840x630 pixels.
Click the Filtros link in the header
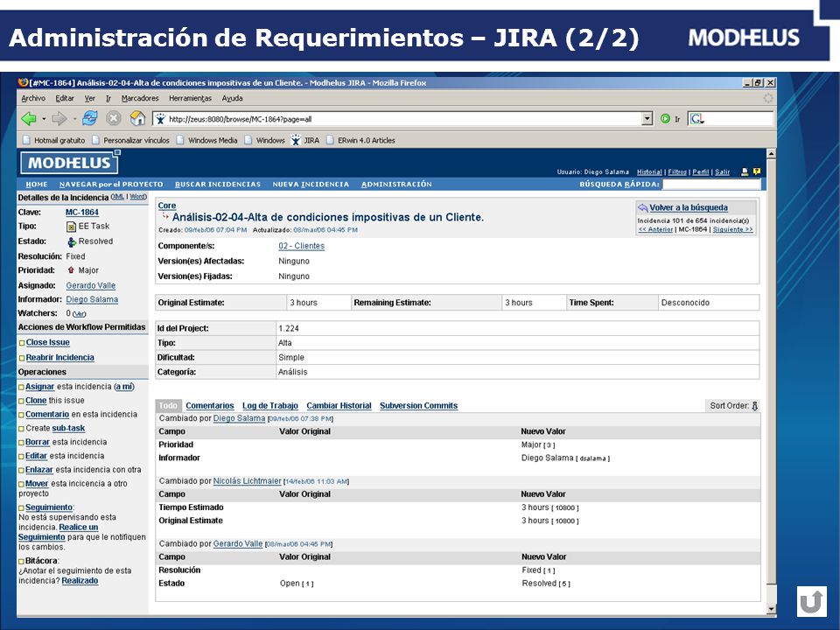coord(677,172)
